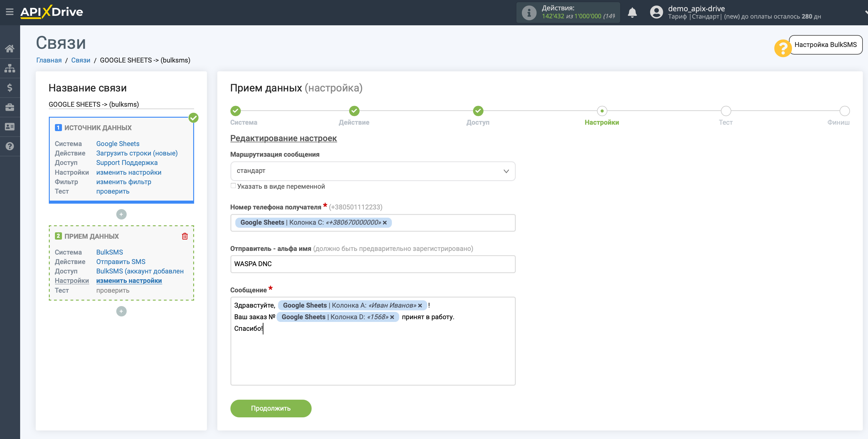Open the connections sitemap sidebar icon

tap(10, 68)
